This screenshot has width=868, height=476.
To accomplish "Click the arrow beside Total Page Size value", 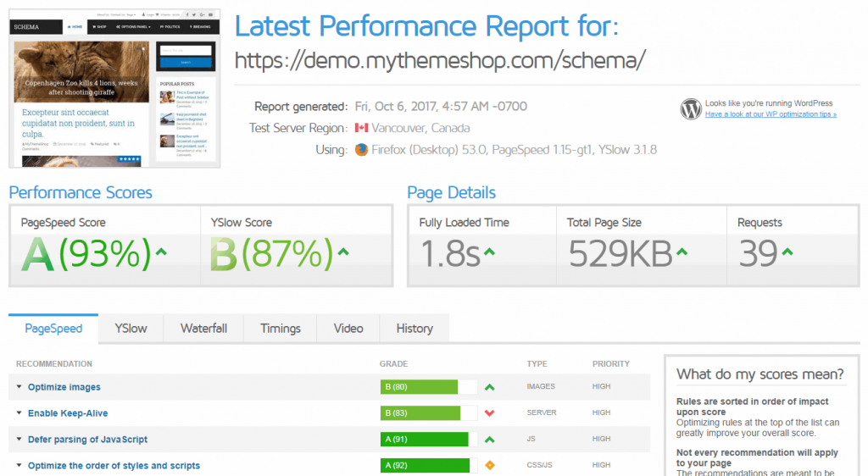I will (682, 252).
